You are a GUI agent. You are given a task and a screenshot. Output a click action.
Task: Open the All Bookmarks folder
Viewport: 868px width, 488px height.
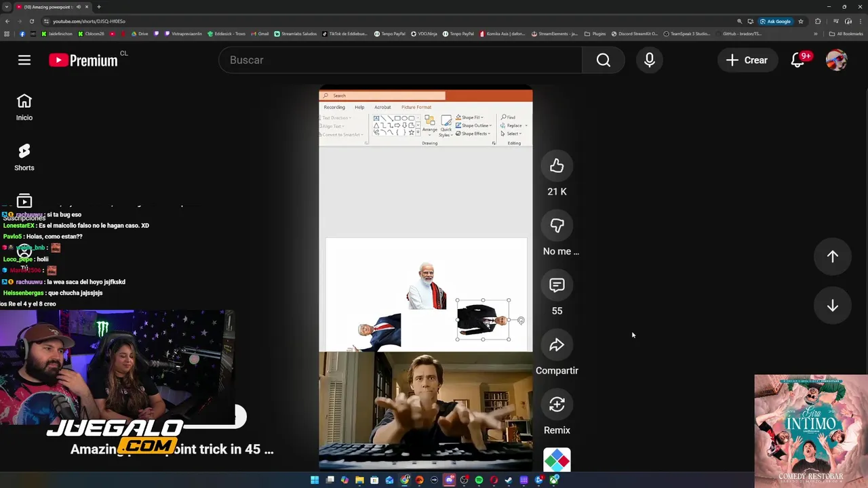pyautogui.click(x=846, y=33)
